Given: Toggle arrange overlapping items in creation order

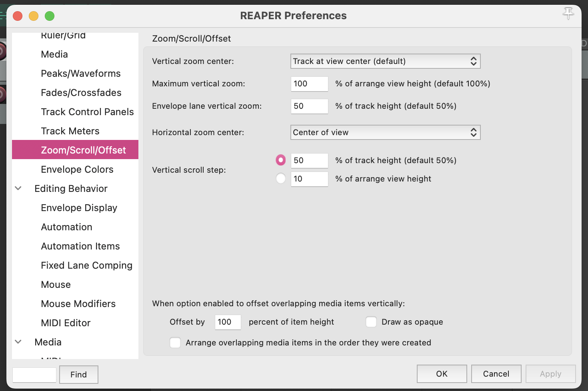Looking at the screenshot, I should [175, 343].
